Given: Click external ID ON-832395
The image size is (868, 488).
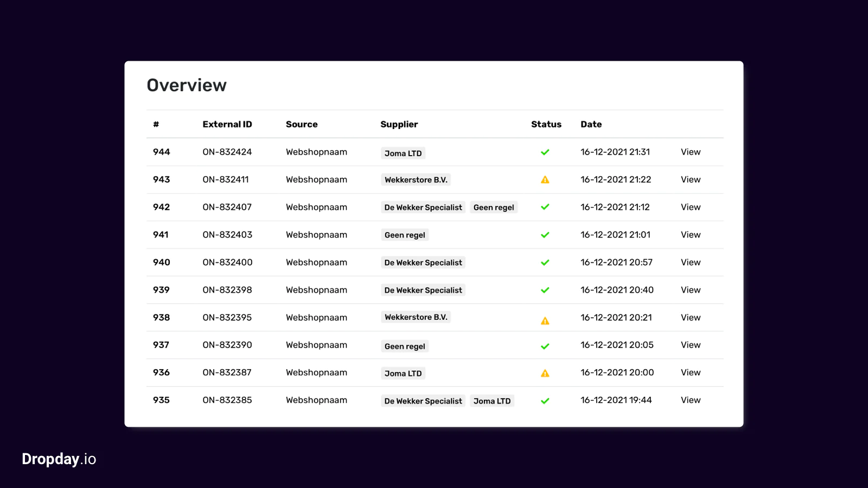Looking at the screenshot, I should point(227,318).
